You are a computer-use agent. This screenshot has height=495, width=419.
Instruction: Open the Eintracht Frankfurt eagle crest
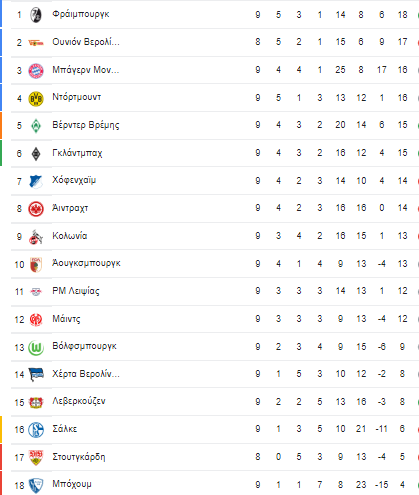click(36, 209)
